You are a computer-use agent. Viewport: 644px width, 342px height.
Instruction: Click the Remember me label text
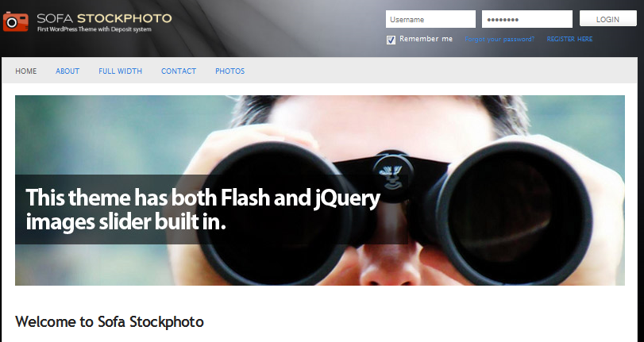coord(426,39)
